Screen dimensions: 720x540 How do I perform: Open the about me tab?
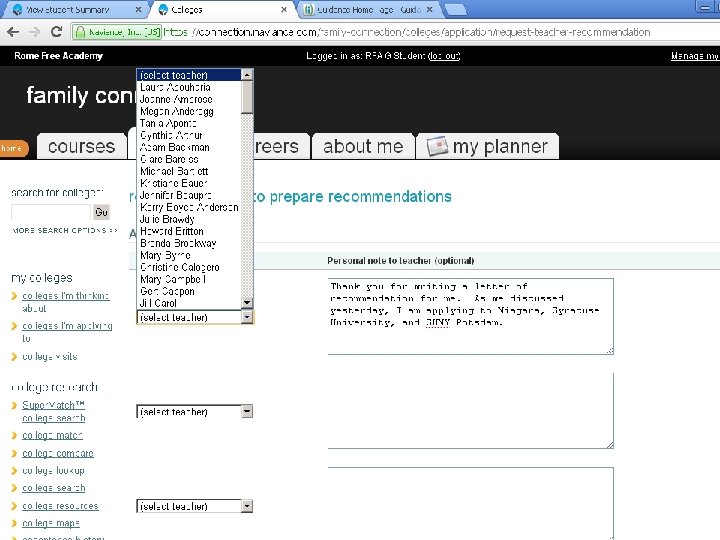[363, 146]
